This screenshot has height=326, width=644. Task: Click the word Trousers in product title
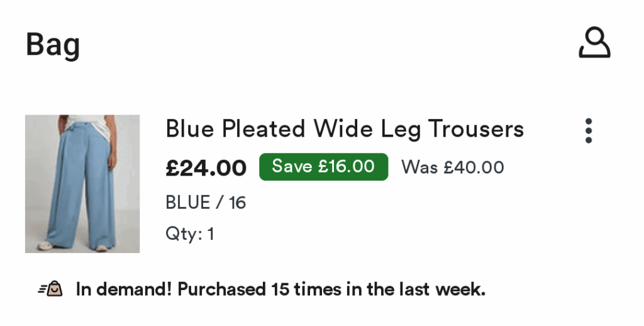(476, 128)
